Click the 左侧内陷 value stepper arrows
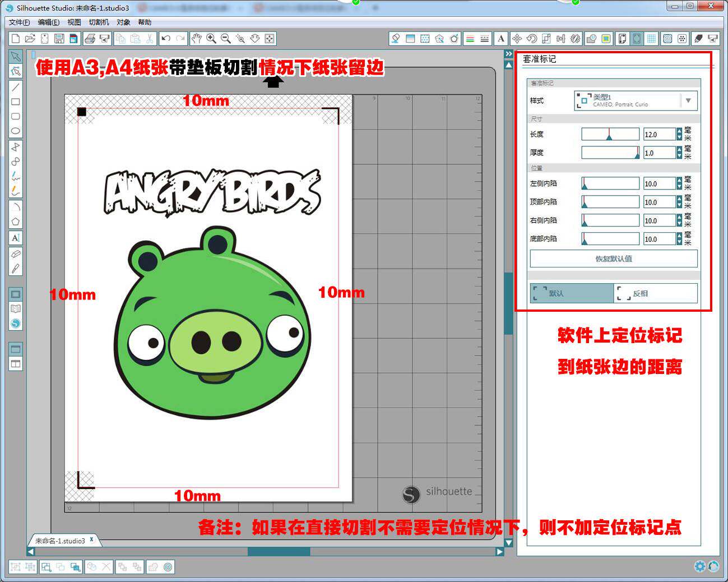 pyautogui.click(x=679, y=184)
